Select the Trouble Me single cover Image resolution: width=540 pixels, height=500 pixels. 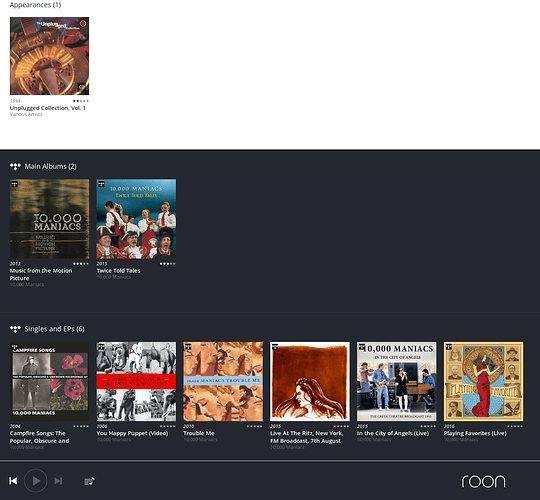[x=223, y=382]
